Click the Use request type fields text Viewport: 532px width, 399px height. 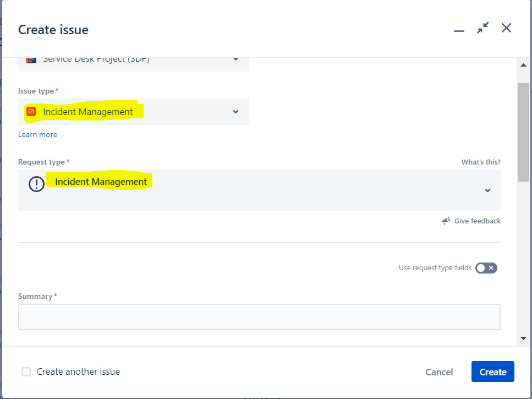click(x=435, y=267)
